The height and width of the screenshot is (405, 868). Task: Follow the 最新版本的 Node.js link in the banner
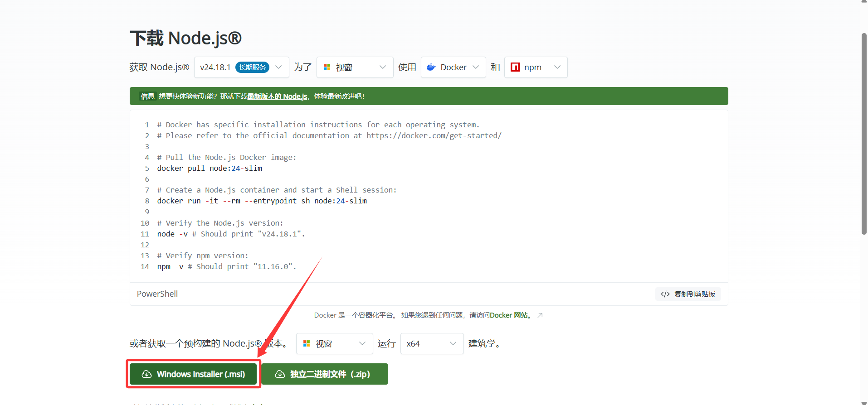(x=277, y=96)
